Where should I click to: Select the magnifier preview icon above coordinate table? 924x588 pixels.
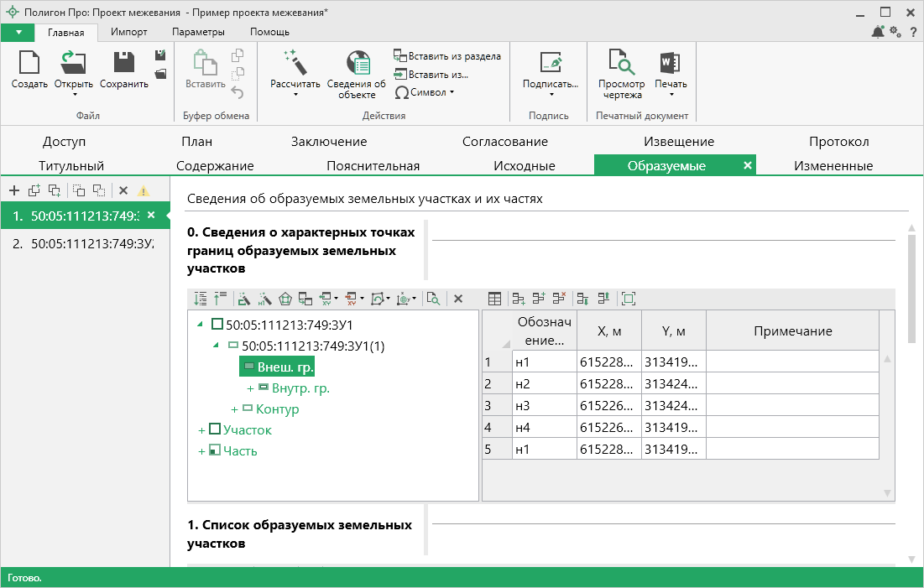coord(434,299)
